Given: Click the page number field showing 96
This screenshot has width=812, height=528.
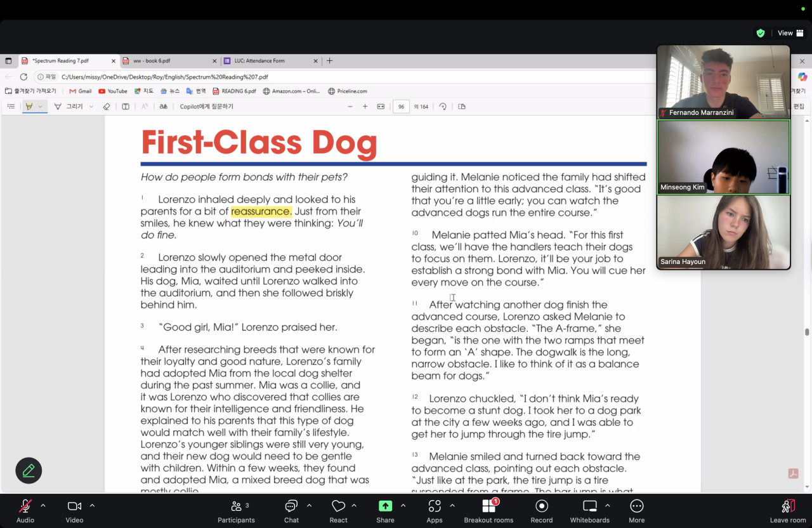Looking at the screenshot, I should pyautogui.click(x=401, y=107).
